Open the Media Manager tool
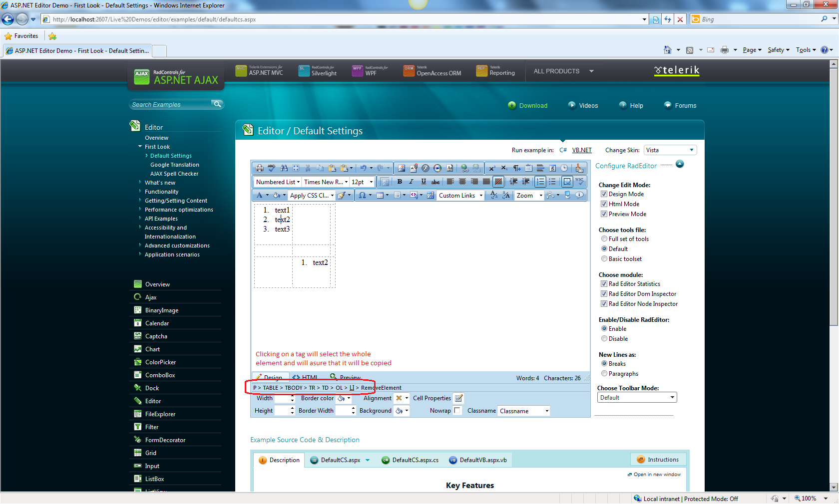 [437, 168]
